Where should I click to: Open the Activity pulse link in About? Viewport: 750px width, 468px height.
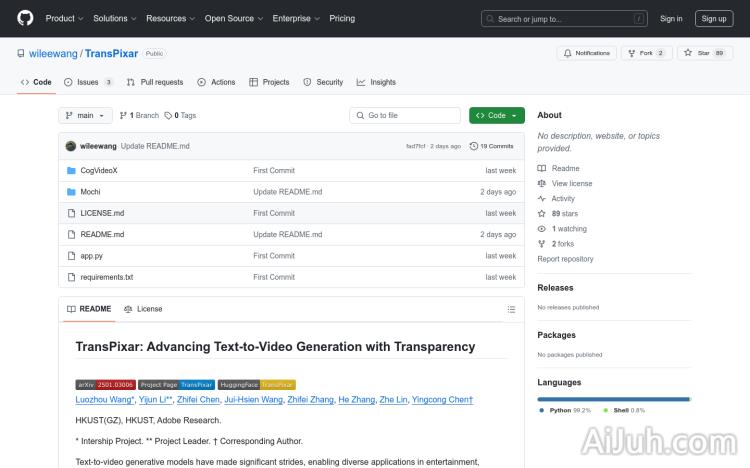pyautogui.click(x=562, y=199)
